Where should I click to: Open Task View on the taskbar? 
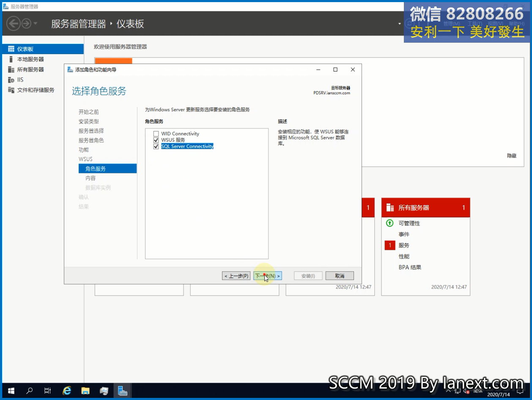coord(48,391)
